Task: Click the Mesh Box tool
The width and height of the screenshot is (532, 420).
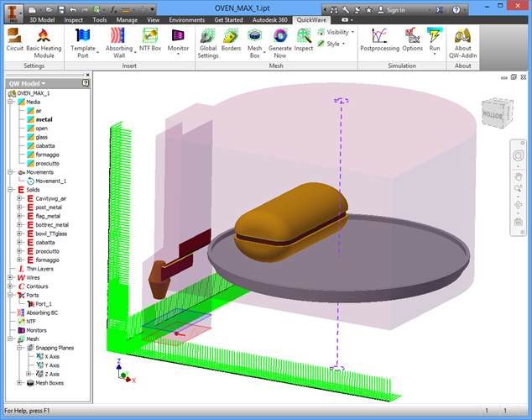Action: (254, 40)
